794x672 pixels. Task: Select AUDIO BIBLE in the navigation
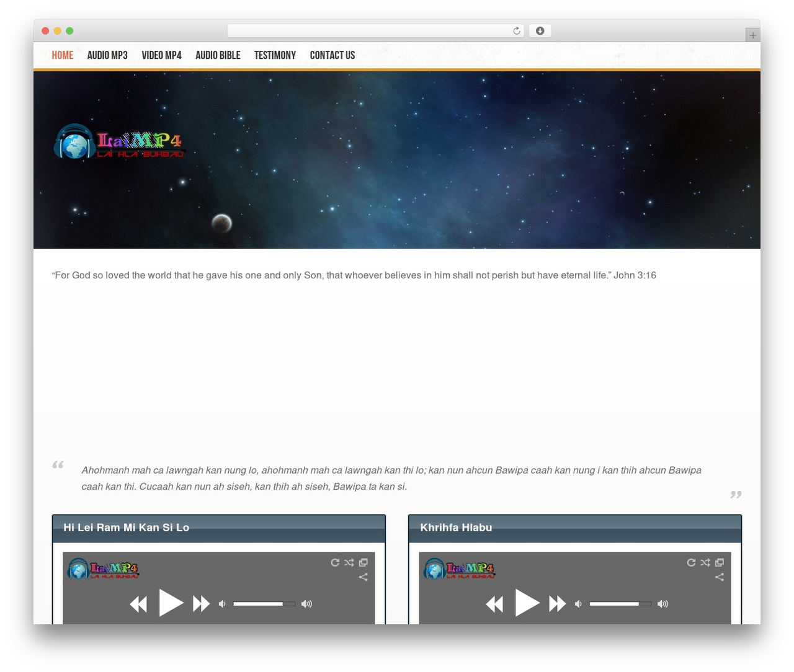(218, 55)
